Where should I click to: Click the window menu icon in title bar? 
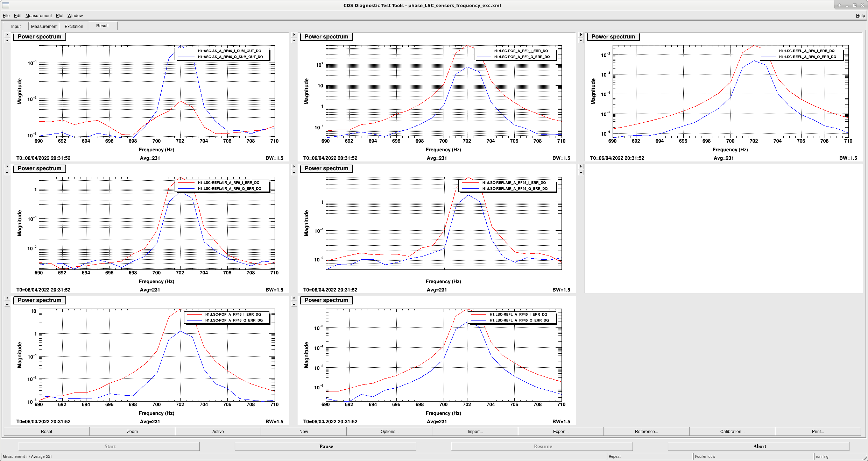6,5
